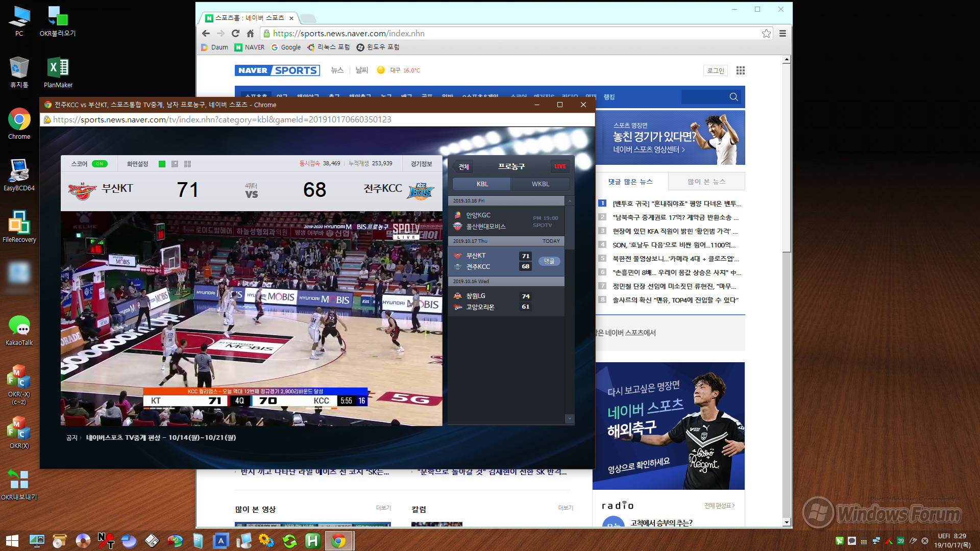Screen dimensions: 980x551
Task: Open the 리눅스 포럼 bookmark
Action: [328, 47]
